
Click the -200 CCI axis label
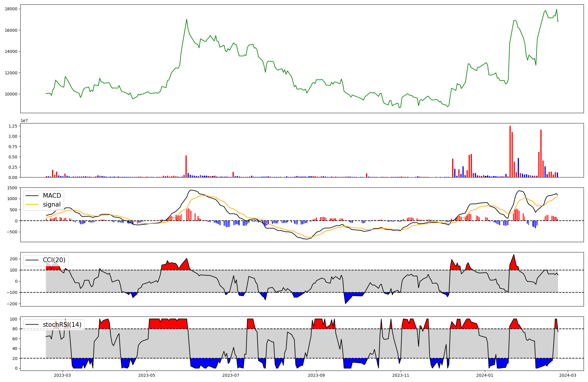point(12,304)
